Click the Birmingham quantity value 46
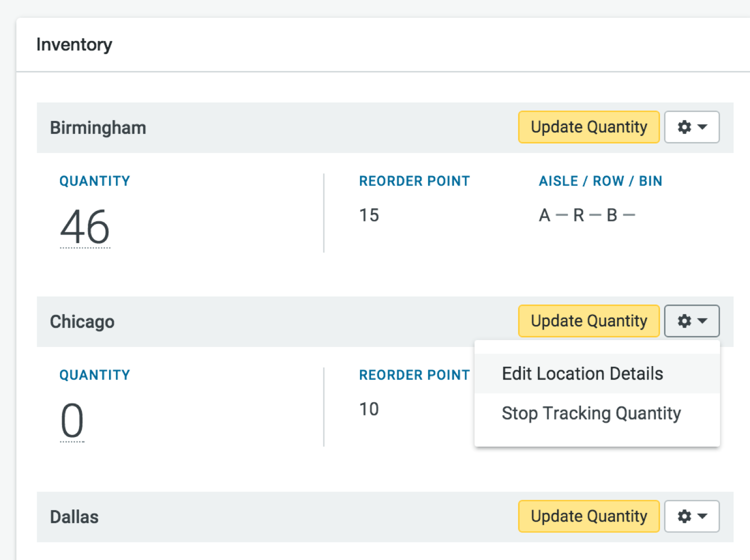Screen dimensions: 750x560 click(85, 227)
